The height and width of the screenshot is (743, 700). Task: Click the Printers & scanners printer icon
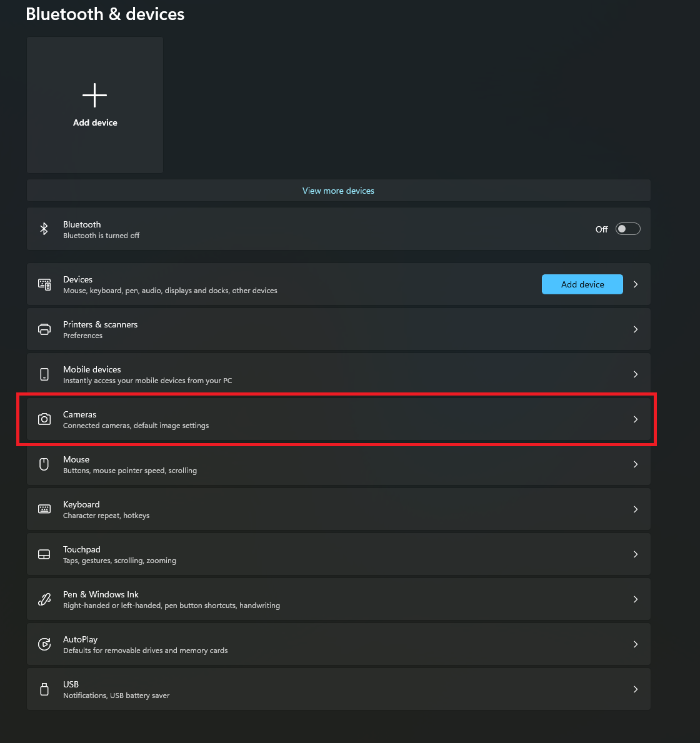44,329
